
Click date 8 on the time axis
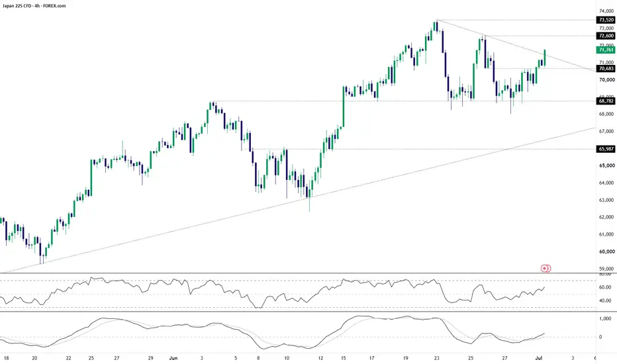(258, 358)
